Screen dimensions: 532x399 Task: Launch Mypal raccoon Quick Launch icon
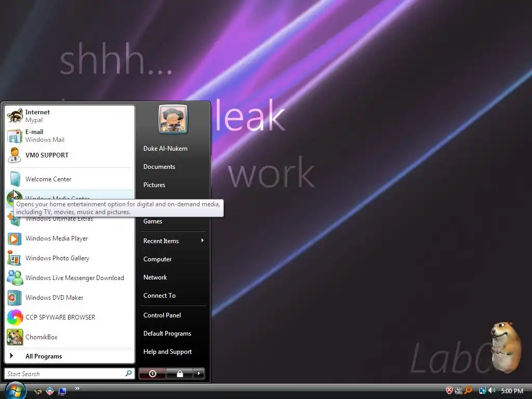[x=37, y=391]
